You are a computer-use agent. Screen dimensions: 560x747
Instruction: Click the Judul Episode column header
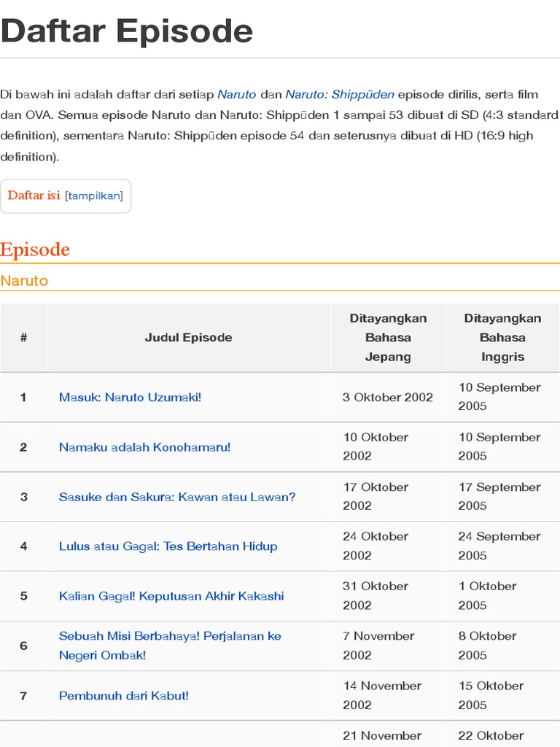coord(188,338)
